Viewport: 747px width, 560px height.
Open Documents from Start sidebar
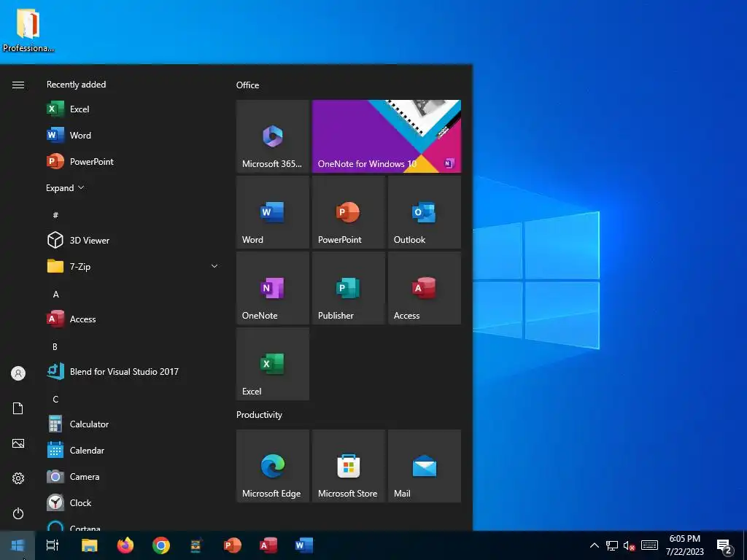[18, 408]
